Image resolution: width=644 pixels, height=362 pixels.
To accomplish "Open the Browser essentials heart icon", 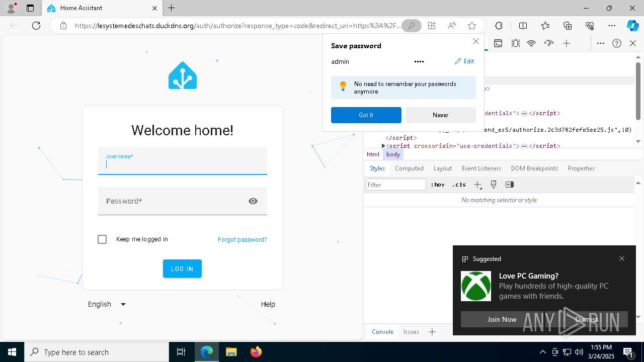I will [x=590, y=26].
